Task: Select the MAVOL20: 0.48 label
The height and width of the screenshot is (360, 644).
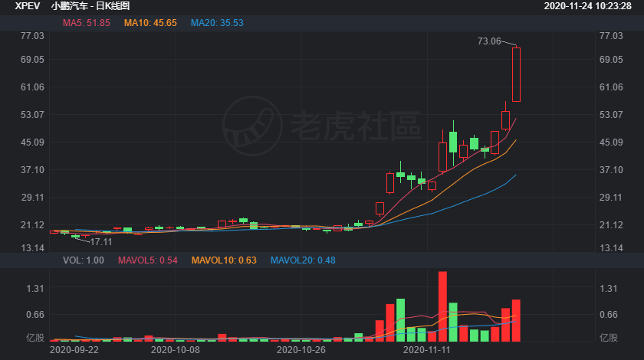Action: [303, 260]
